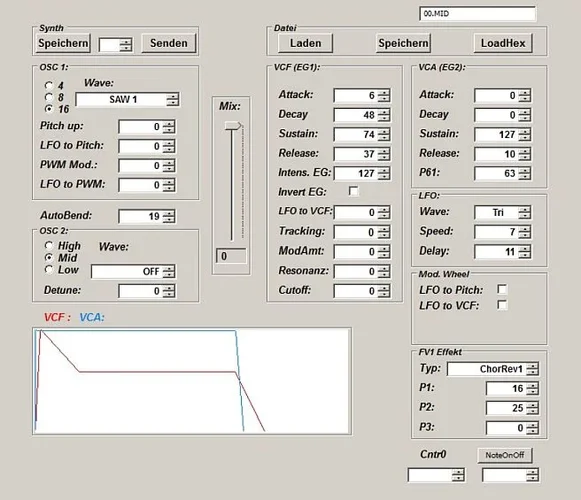Click the VCF Decay spinner arrows
This screenshot has height=500, width=581.
pos(384,115)
